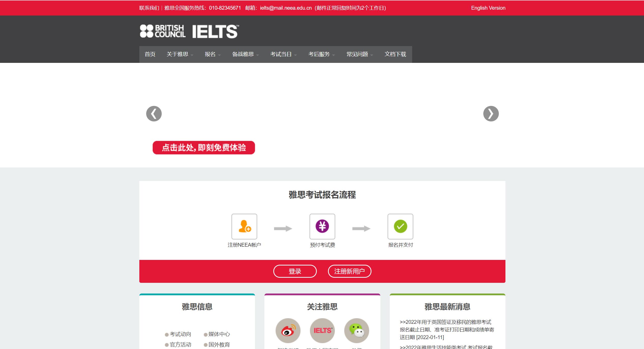
Task: Click the 注册NEEA帐户 person icon
Action: click(x=244, y=227)
